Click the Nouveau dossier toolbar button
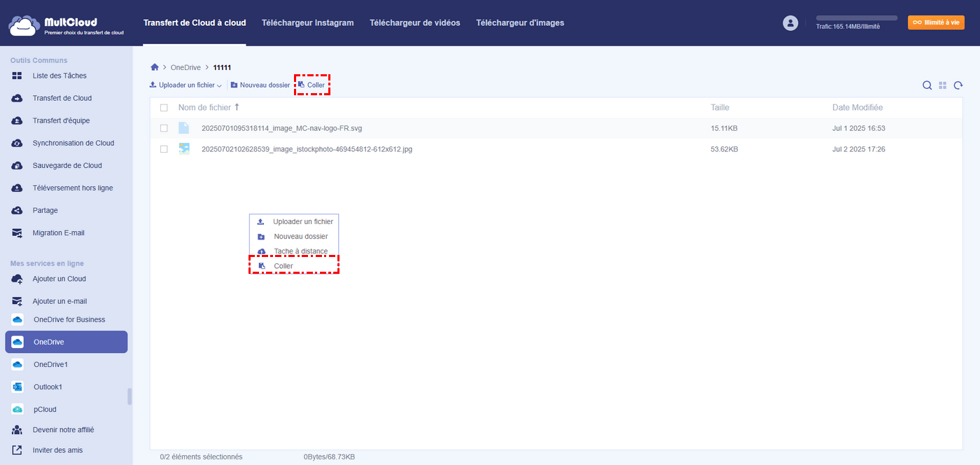 pos(260,85)
